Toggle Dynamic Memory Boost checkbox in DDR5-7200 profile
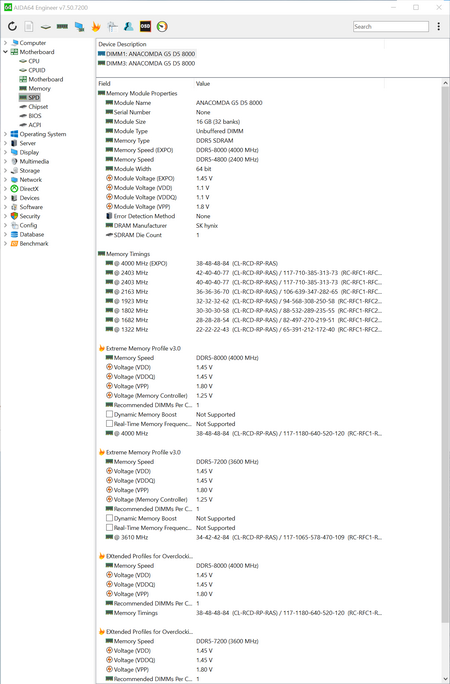The image size is (450, 684). [x=109, y=518]
